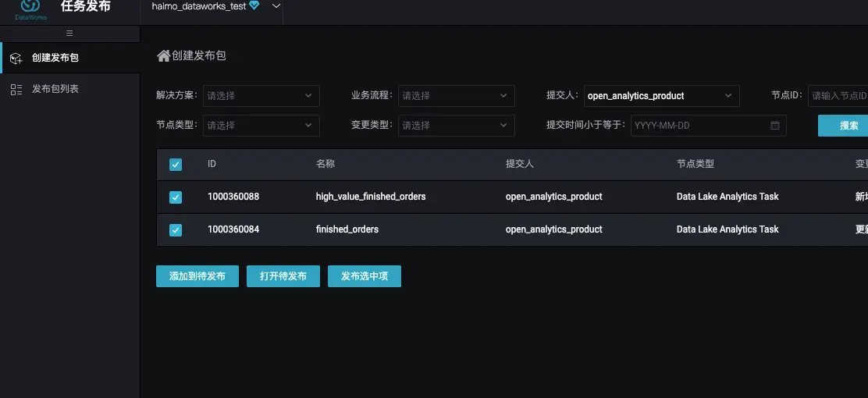Click the ID column header
Viewport: 868px width, 398px height.
pyautogui.click(x=212, y=164)
